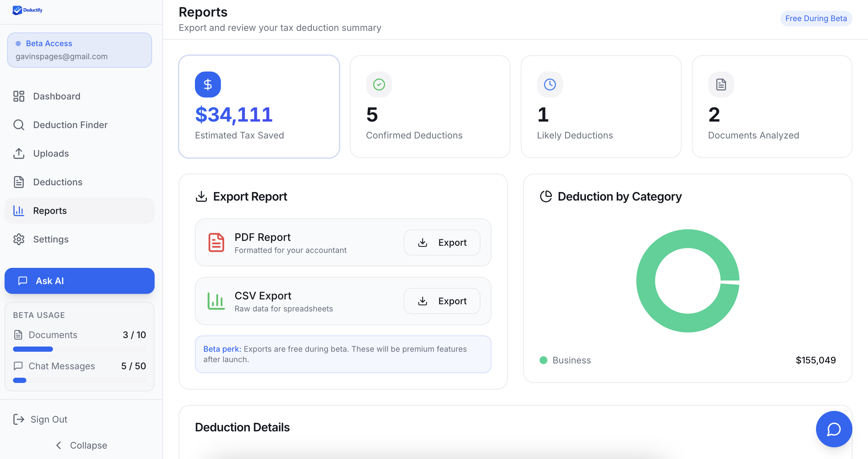The image size is (868, 459).
Task: Click the blue dollar sign icon
Action: coord(208,84)
